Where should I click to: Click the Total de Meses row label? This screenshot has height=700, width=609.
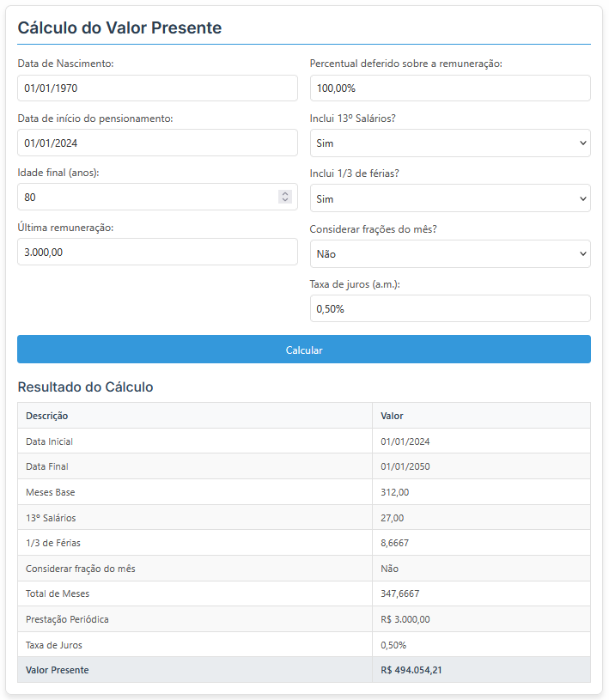click(58, 593)
